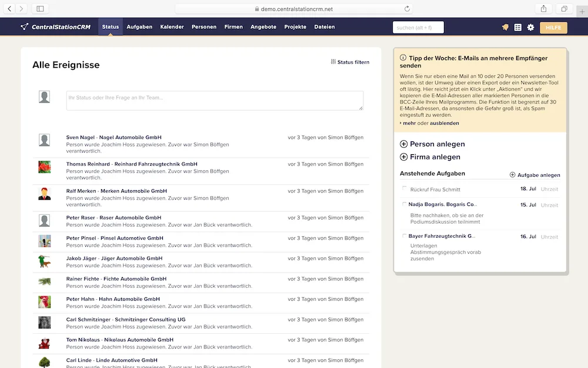Open Sven Nagel - Nagel Automobile GmbH entry
The height and width of the screenshot is (368, 588).
pos(113,137)
